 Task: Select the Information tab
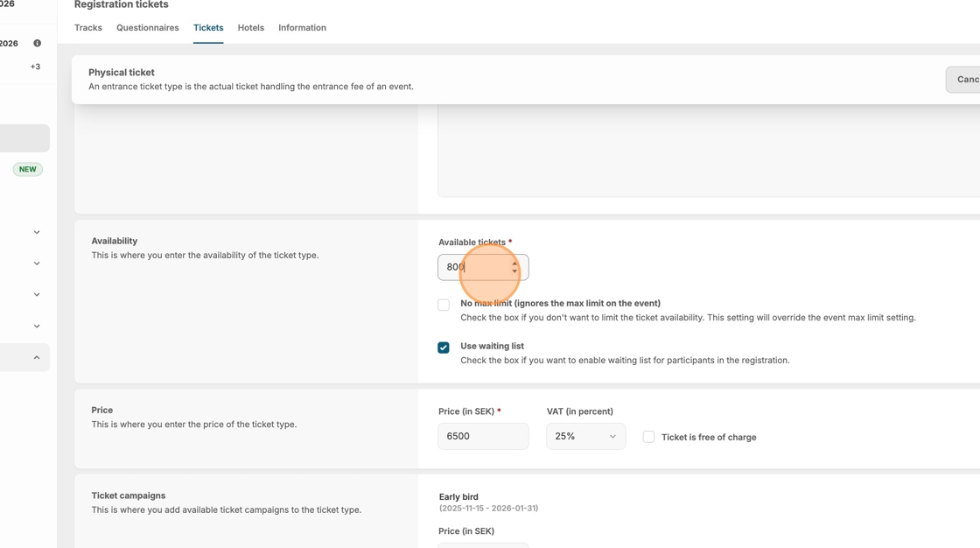coord(302,28)
